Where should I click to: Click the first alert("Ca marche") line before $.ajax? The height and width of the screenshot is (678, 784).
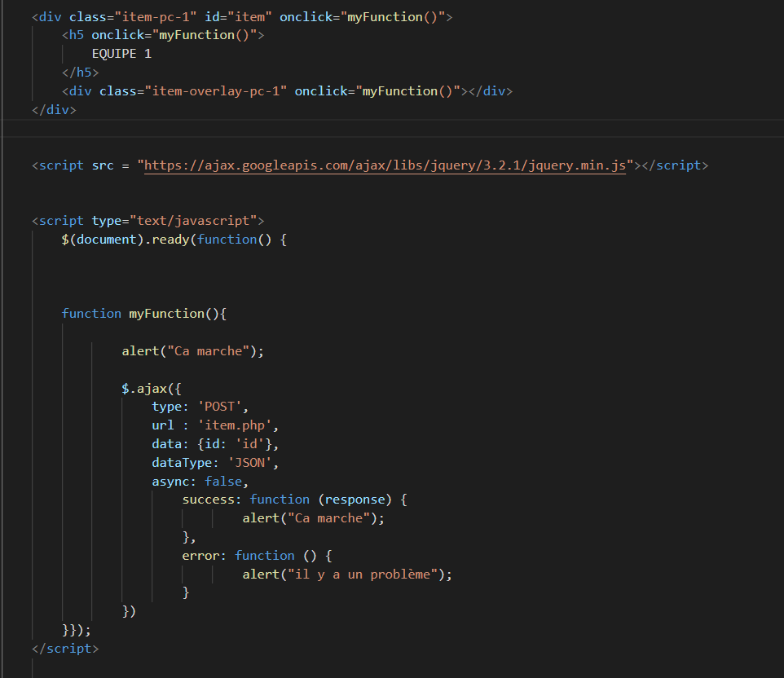pyautogui.click(x=192, y=351)
